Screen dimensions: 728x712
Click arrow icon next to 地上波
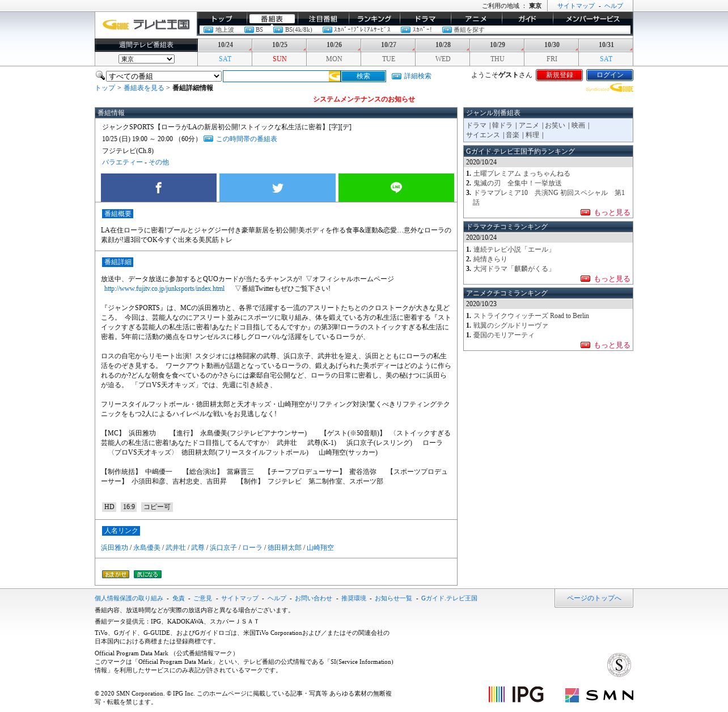click(208, 29)
